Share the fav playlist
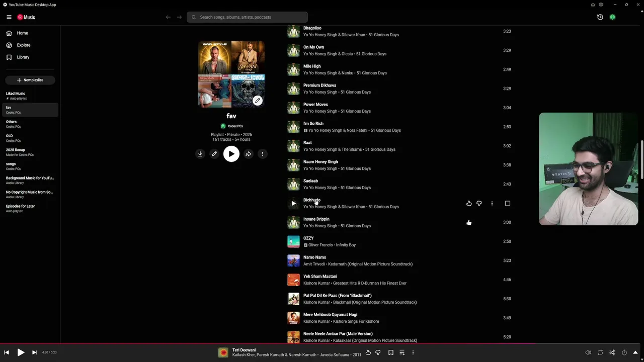The height and width of the screenshot is (362, 644). coord(248,154)
